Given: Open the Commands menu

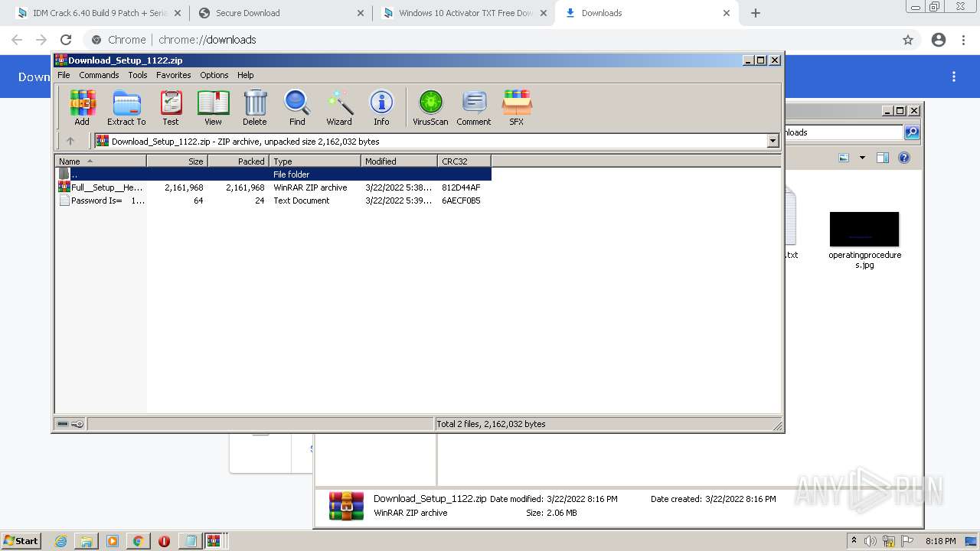Looking at the screenshot, I should [x=99, y=75].
